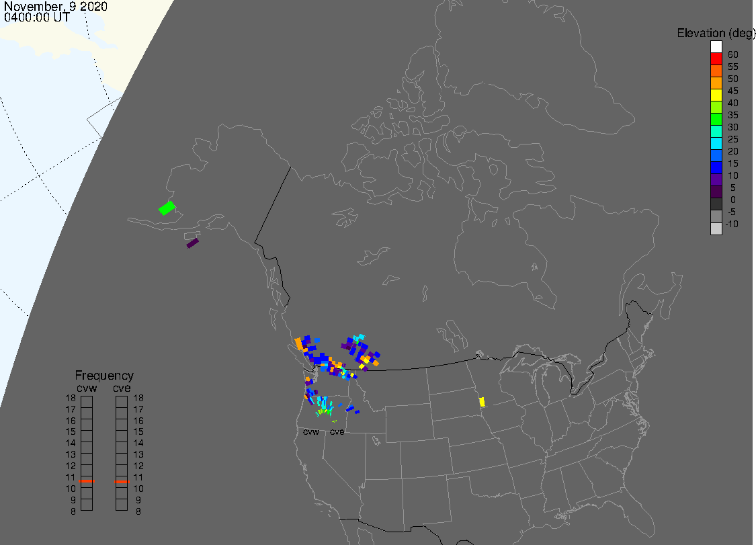Click the 'Frequency' legend heading
Image resolution: width=756 pixels, height=545 pixels.
point(104,375)
